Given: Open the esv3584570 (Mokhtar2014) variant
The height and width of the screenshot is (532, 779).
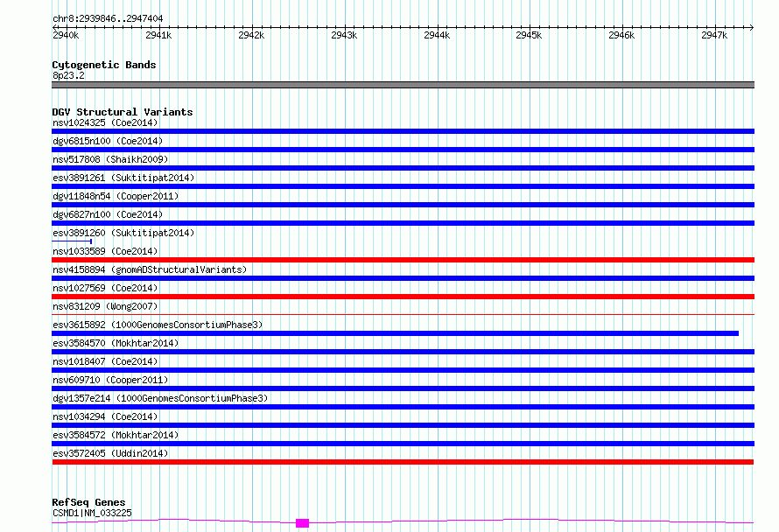Looking at the screenshot, I should pyautogui.click(x=116, y=343).
